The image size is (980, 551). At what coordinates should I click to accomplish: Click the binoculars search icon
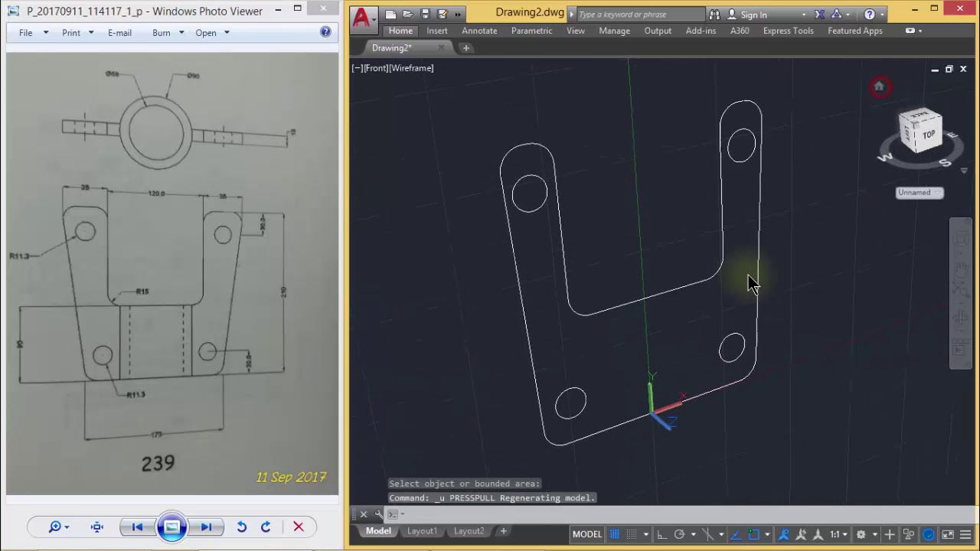coord(714,15)
